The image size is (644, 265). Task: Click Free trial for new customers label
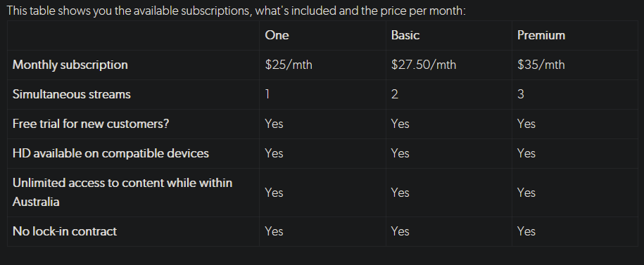[91, 124]
